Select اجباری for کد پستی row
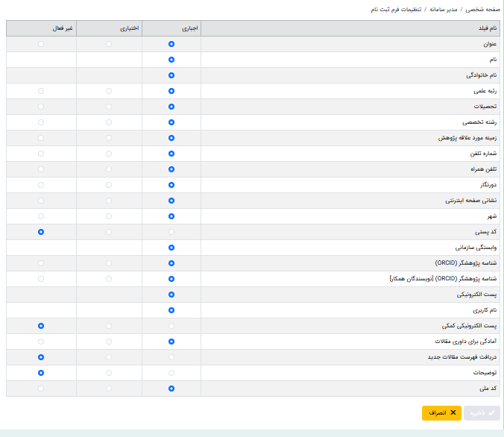This screenshot has width=504, height=437. [x=171, y=232]
